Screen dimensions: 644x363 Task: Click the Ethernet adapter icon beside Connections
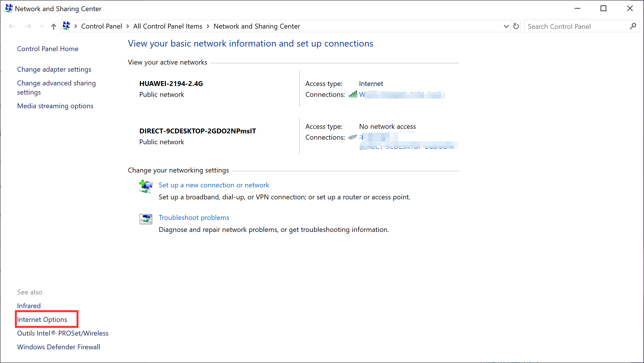[353, 137]
